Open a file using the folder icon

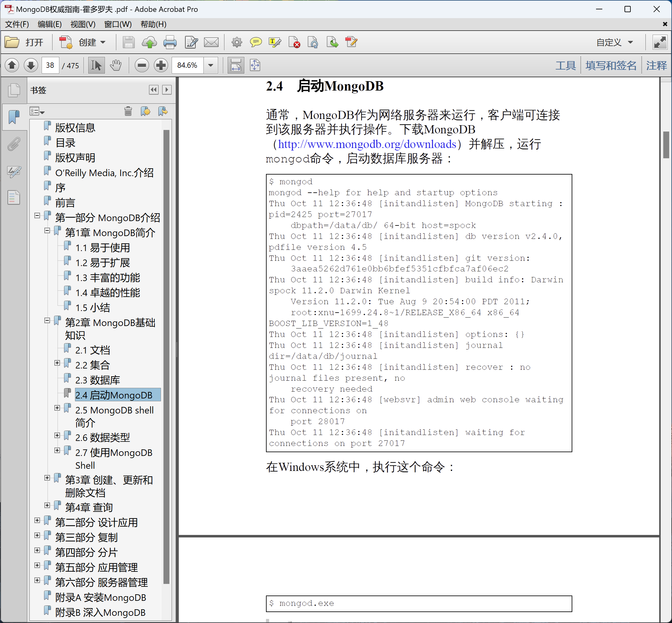[x=12, y=42]
